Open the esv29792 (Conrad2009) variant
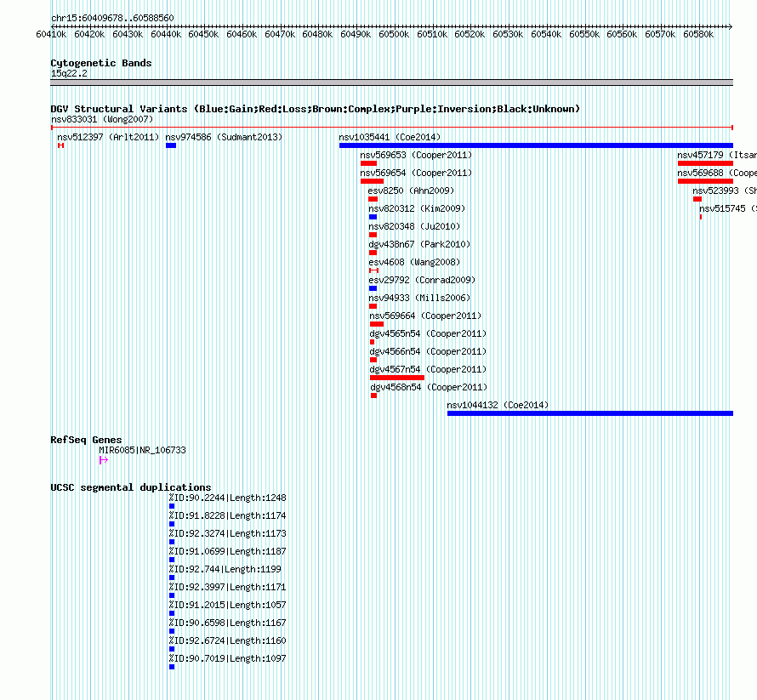Viewport: 757px width, 700px height. pyautogui.click(x=422, y=280)
